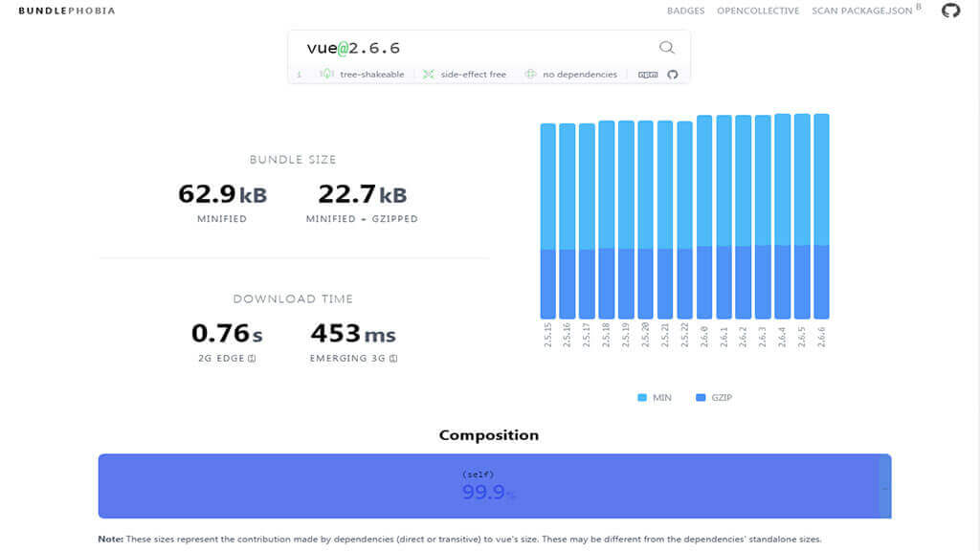This screenshot has width=980, height=551.
Task: Select the 2.6.3 version bar
Action: click(763, 217)
